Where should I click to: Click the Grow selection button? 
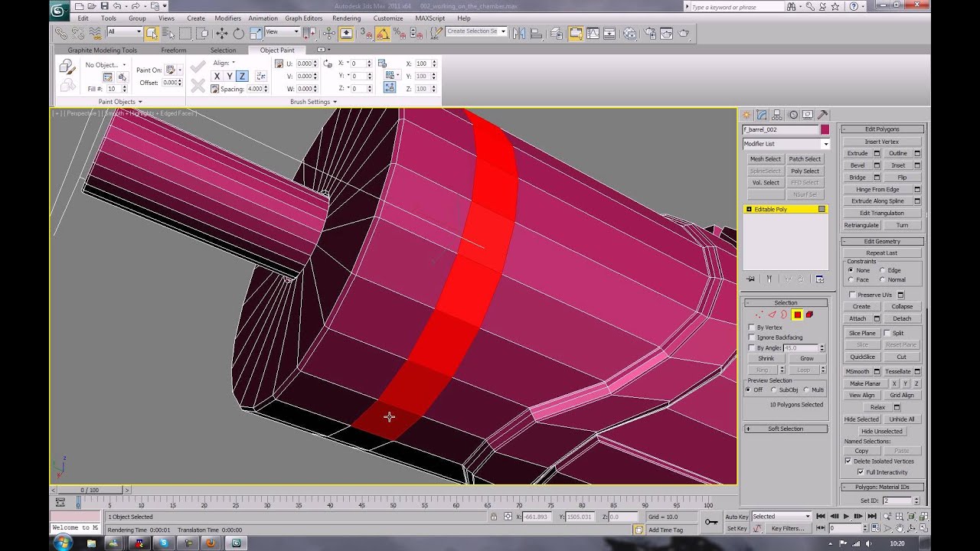pyautogui.click(x=806, y=359)
